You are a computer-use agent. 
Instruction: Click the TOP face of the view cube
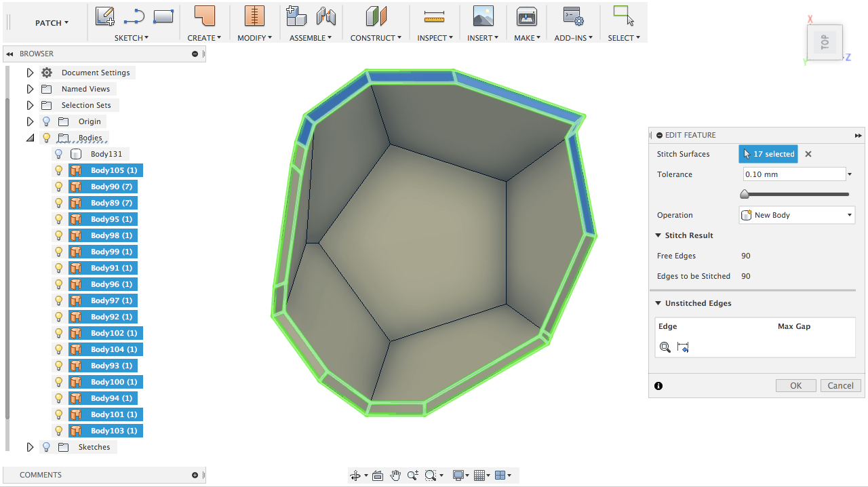click(825, 43)
